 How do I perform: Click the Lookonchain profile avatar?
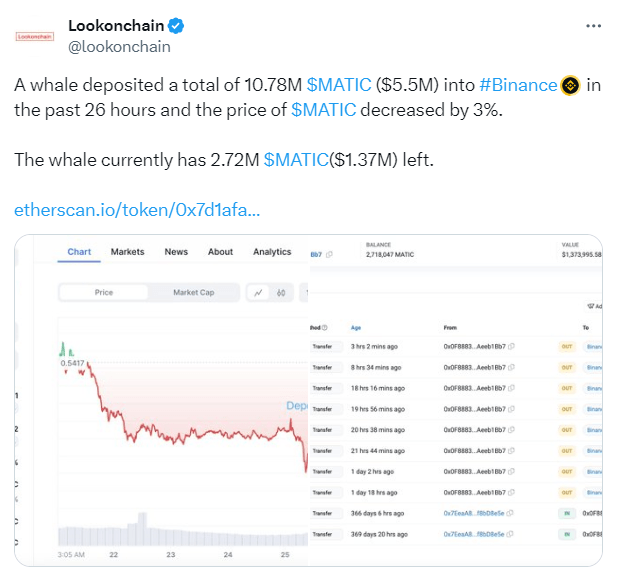(35, 35)
